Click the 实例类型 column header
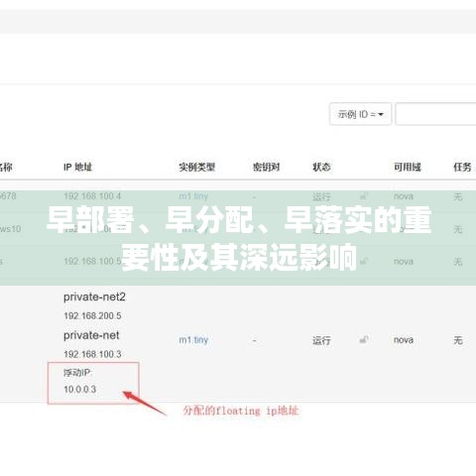Image resolution: width=476 pixels, height=476 pixels. coord(197,167)
